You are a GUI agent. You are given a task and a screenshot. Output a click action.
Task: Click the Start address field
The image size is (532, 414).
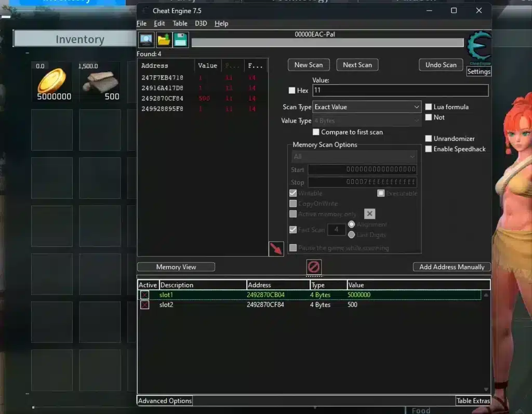click(362, 169)
